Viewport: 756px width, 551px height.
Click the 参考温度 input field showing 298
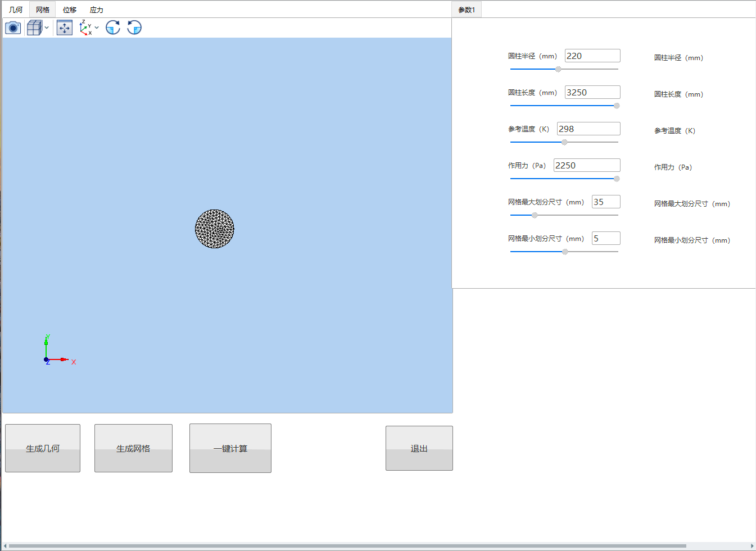pyautogui.click(x=588, y=129)
